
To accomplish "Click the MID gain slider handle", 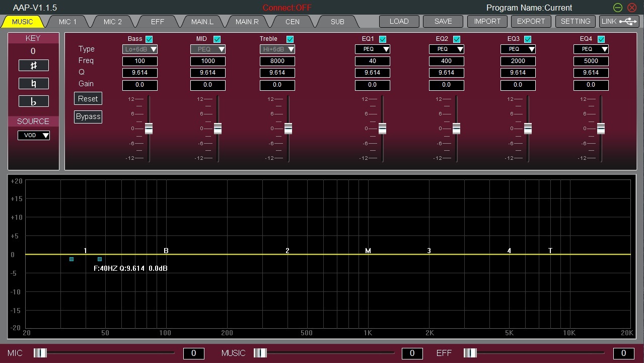I will tap(218, 129).
